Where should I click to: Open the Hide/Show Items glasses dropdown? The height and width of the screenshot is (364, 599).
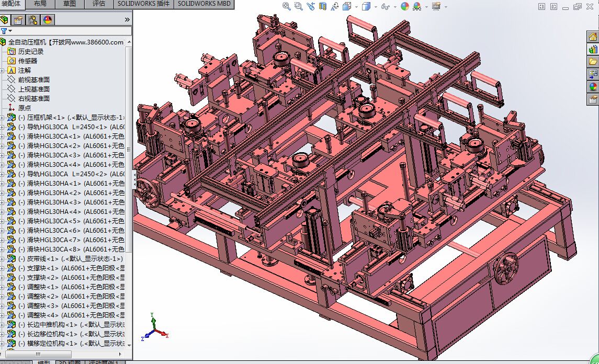pos(395,7)
